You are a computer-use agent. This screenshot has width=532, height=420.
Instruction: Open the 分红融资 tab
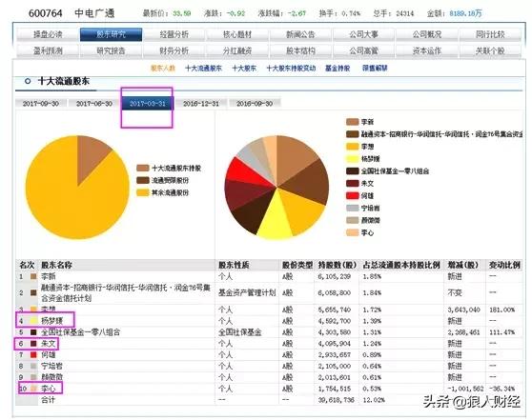(237, 50)
